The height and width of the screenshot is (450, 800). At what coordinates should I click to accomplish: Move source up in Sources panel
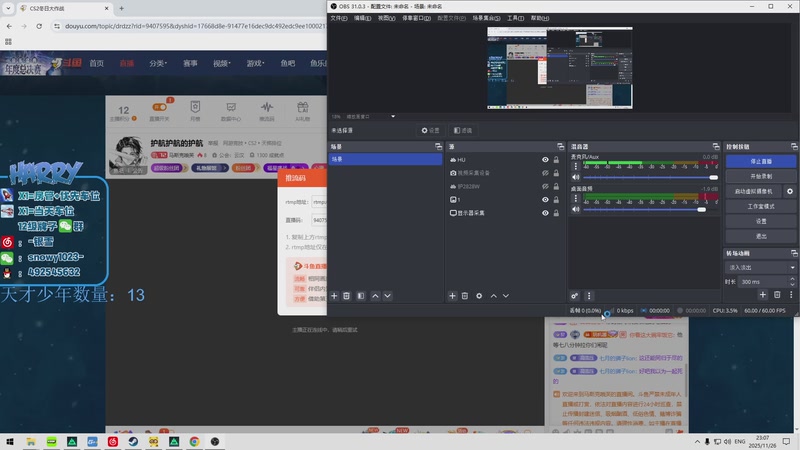(494, 296)
